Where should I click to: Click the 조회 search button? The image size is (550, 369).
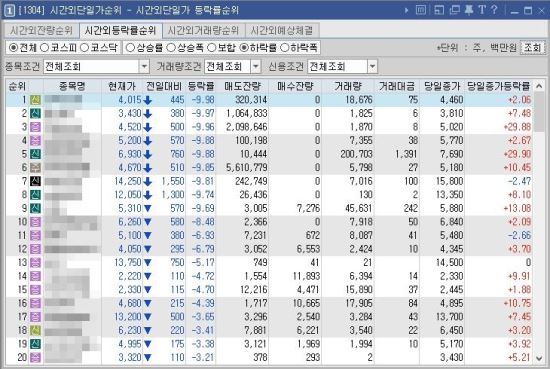(x=532, y=47)
